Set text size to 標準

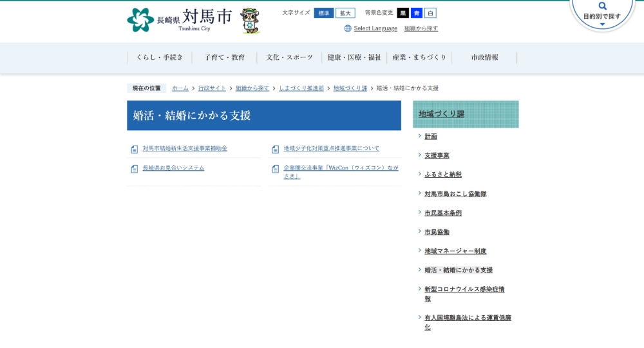click(x=324, y=13)
